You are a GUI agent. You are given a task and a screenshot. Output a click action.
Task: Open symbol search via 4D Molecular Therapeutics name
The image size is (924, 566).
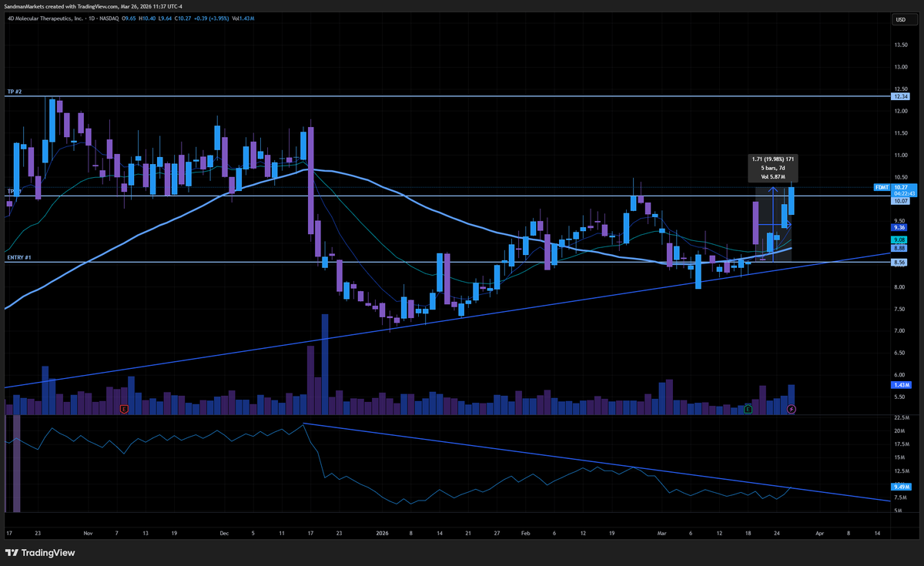pyautogui.click(x=46, y=18)
